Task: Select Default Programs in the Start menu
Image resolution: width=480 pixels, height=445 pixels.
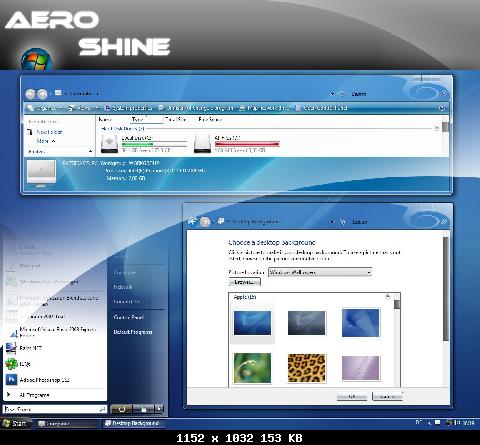Action: (x=133, y=332)
